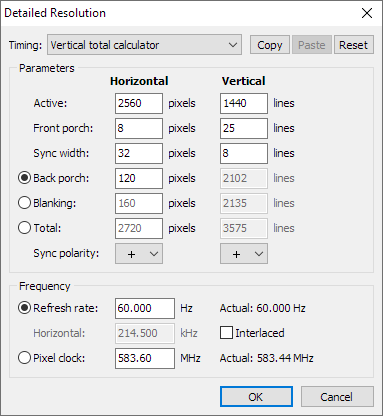Click the Pixel clock MHz field
This screenshot has width=383, height=416.
click(145, 358)
